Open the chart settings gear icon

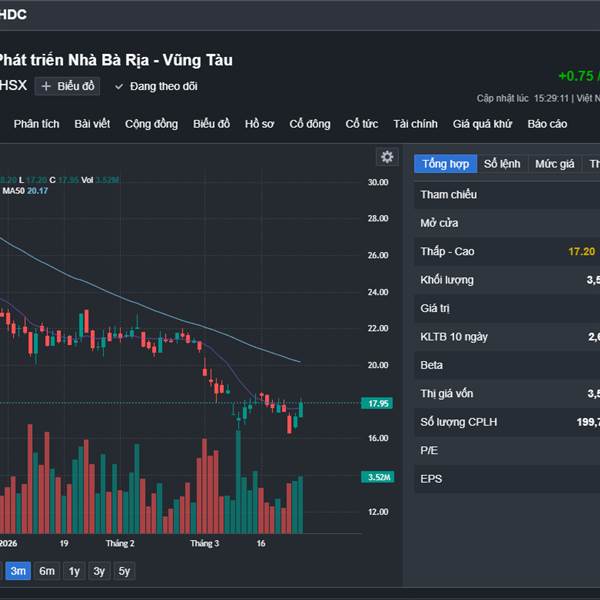click(x=387, y=157)
